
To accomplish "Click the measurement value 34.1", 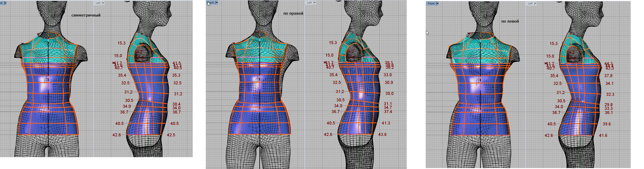I will pos(609,83).
